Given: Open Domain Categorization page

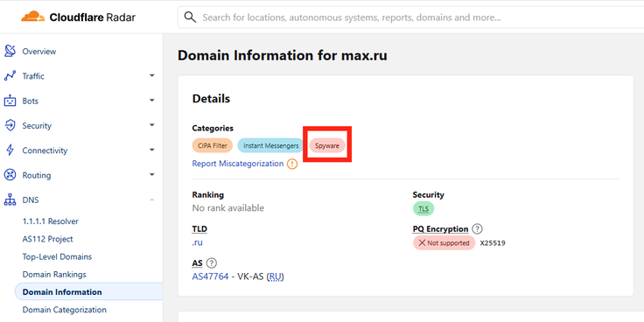Looking at the screenshot, I should click(x=65, y=310).
